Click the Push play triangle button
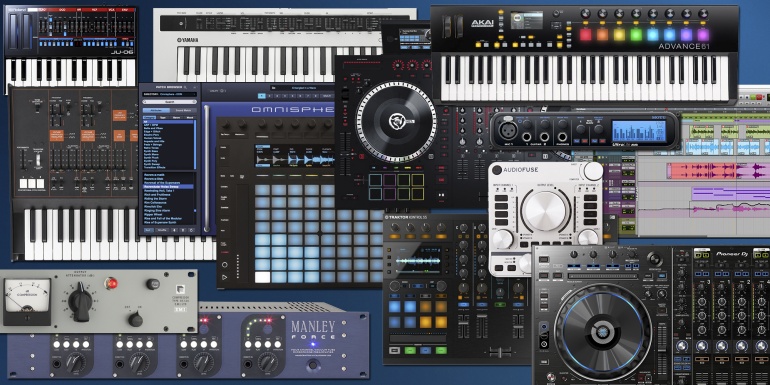 tap(225, 277)
